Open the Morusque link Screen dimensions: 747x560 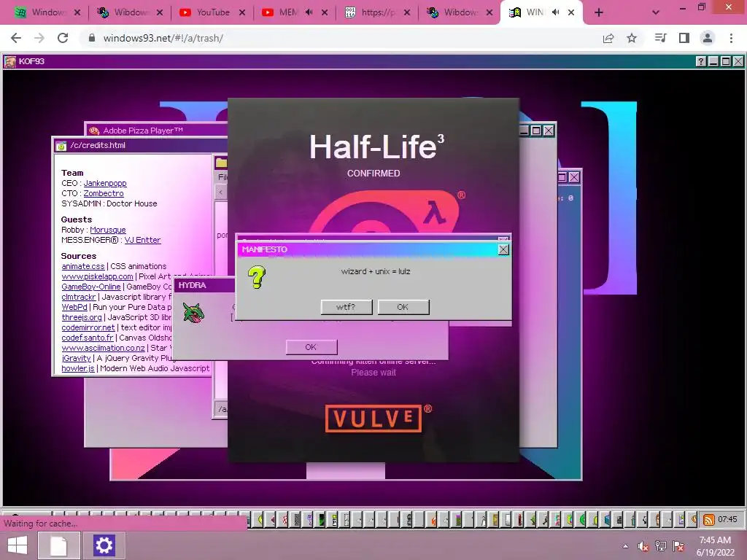[x=108, y=230]
